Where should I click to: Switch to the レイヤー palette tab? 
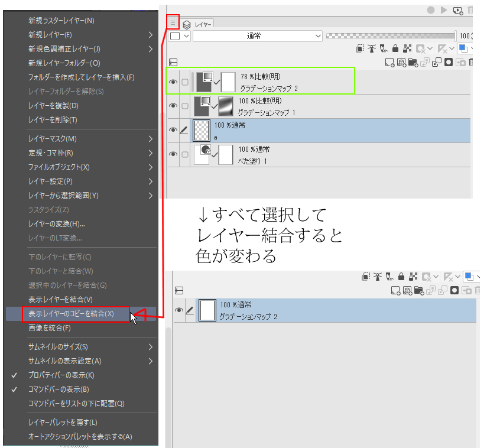pyautogui.click(x=198, y=24)
